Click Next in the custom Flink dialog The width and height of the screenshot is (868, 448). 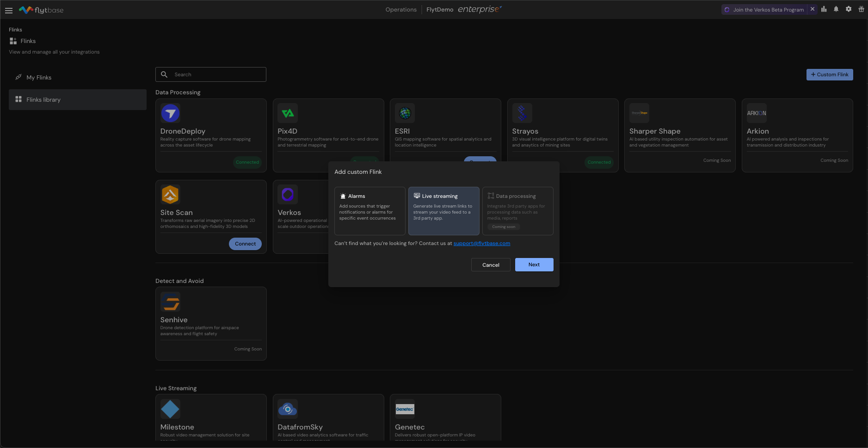coord(534,264)
